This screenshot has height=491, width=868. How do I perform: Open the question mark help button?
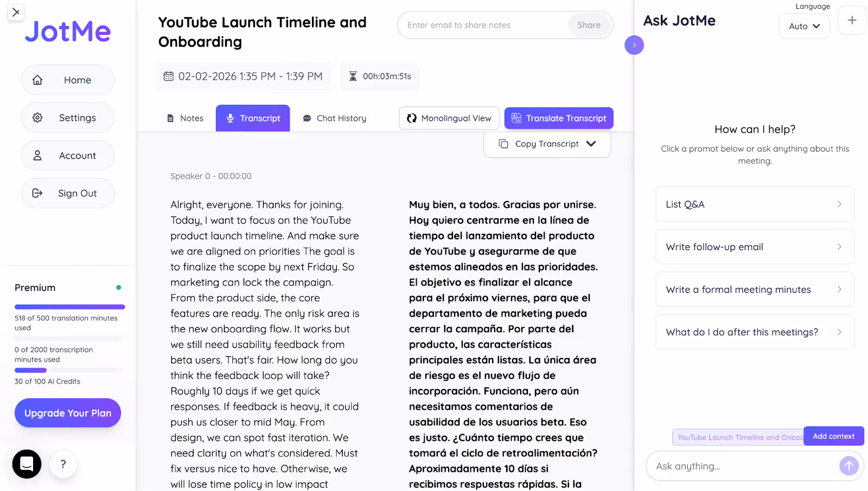pos(63,464)
